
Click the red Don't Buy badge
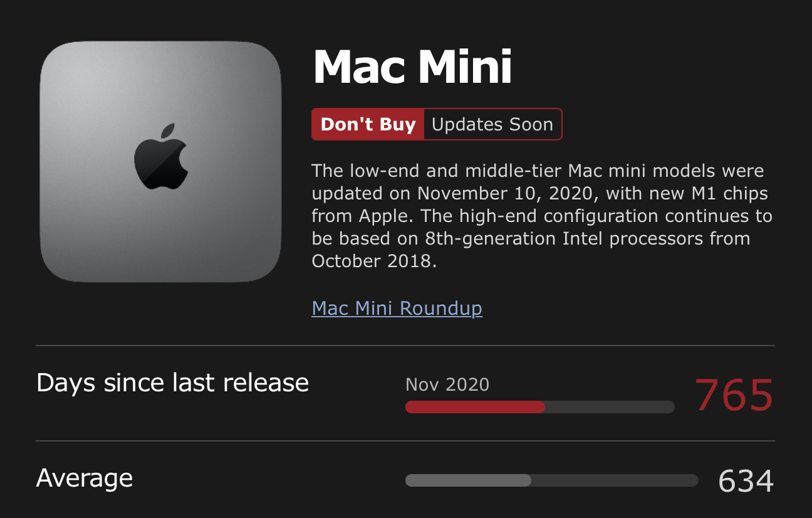(368, 124)
